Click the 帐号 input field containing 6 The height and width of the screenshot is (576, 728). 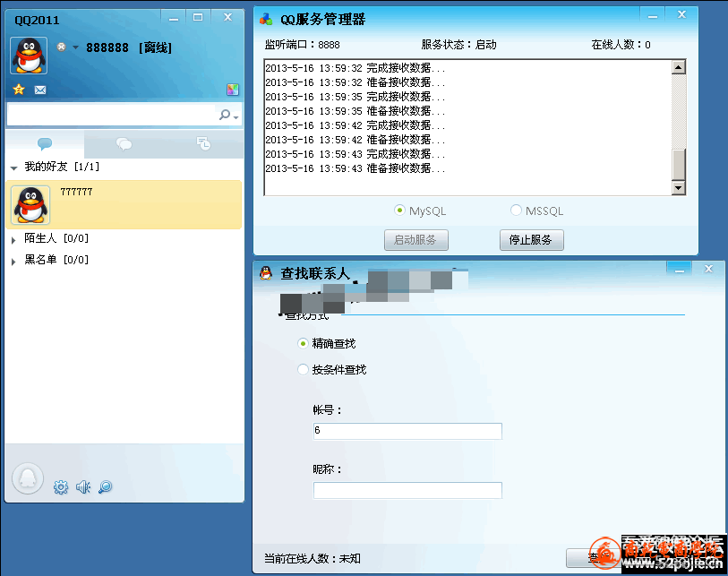(x=407, y=431)
